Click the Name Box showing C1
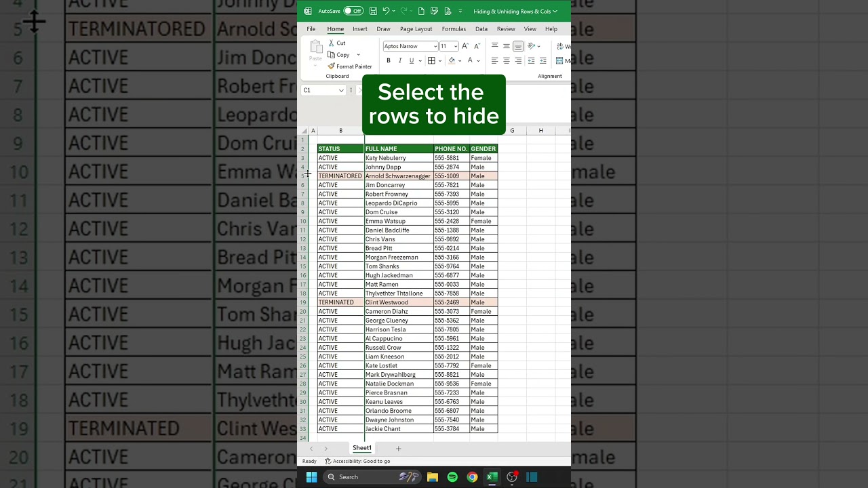Screen dimensions: 868x488 [319, 90]
